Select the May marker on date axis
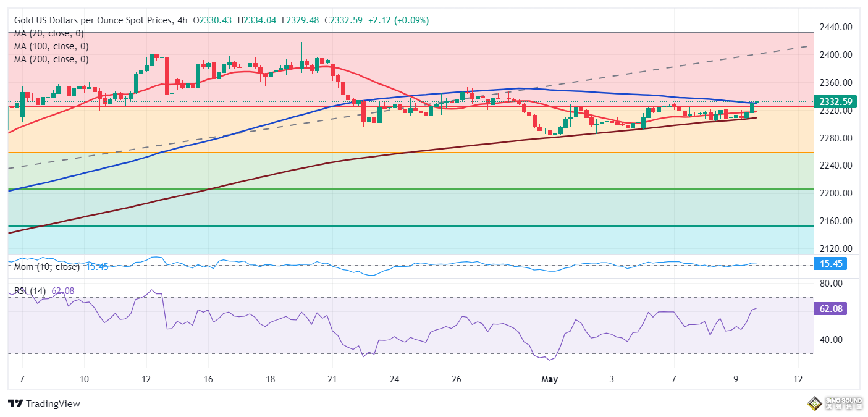 (549, 379)
